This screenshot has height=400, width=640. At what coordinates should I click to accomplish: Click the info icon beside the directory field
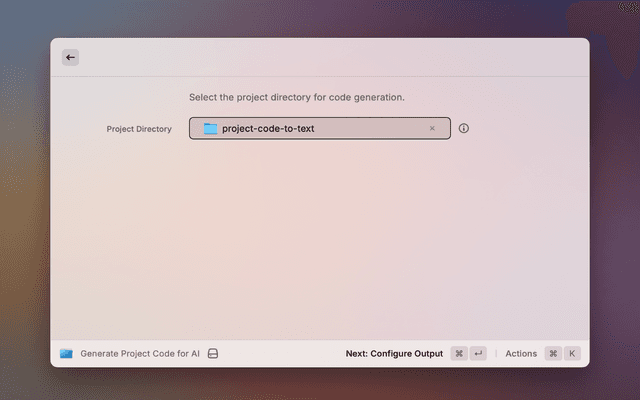point(464,128)
